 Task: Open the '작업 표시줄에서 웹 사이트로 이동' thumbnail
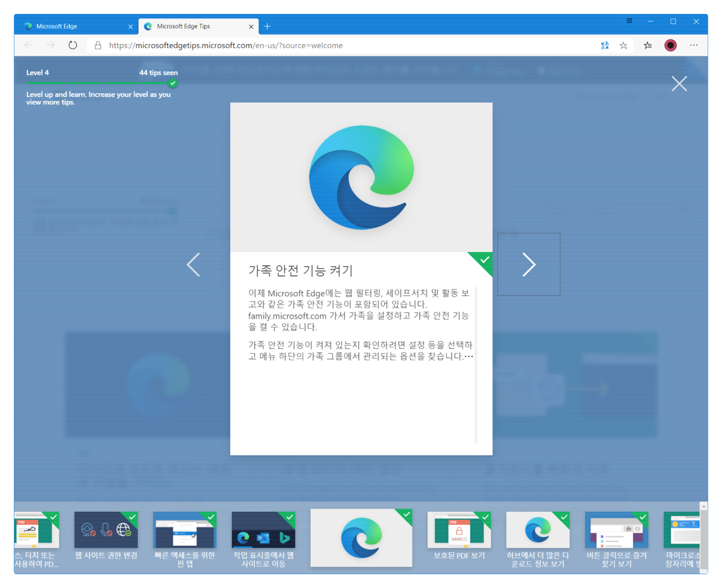[263, 530]
